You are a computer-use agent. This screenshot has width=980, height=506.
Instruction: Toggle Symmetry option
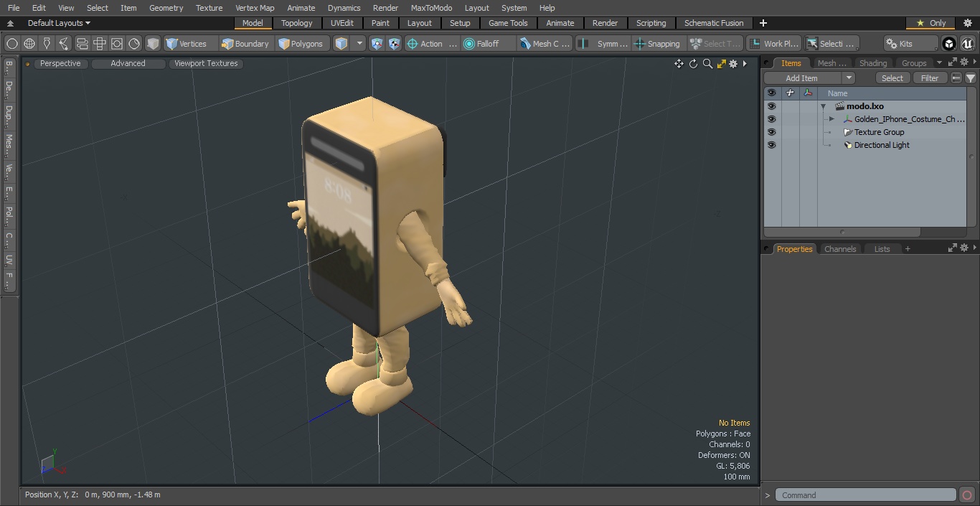603,44
